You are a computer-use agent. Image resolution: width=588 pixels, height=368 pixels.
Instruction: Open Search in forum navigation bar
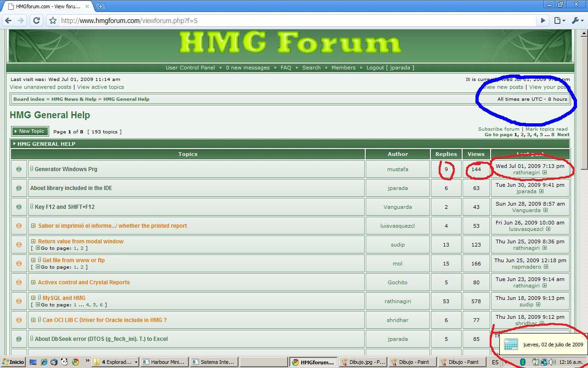click(311, 68)
